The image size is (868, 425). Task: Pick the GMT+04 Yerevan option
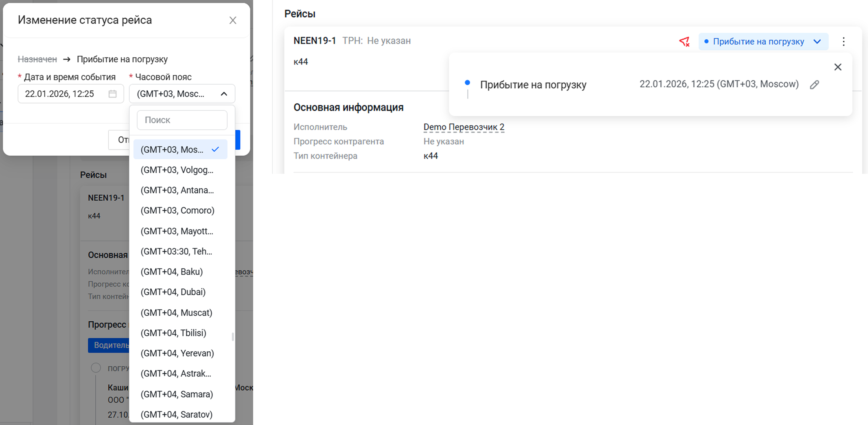[177, 353]
